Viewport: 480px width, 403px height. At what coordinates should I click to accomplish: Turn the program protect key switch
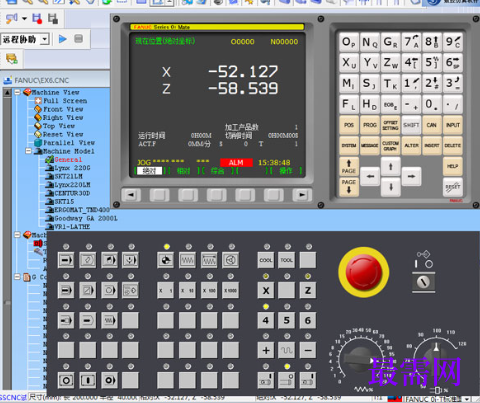tap(424, 282)
